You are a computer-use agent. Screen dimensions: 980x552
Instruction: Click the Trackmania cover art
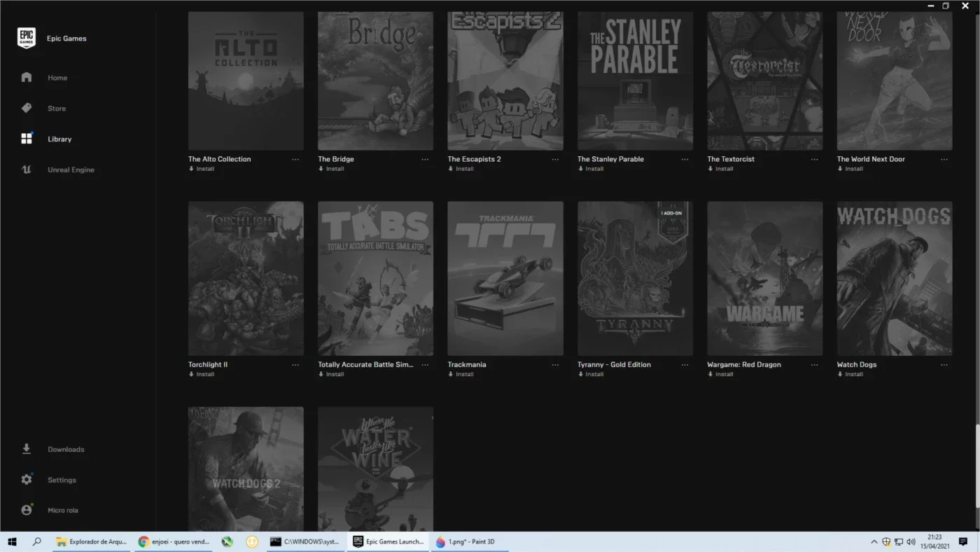pos(505,279)
